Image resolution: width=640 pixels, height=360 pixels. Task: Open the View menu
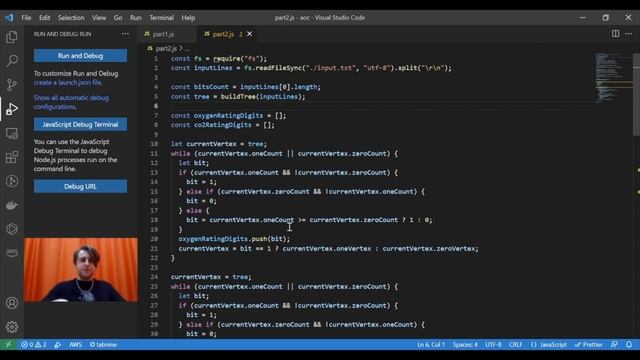click(99, 18)
